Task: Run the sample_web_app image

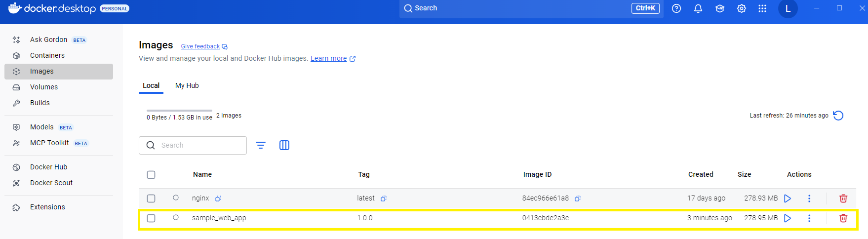Action: pos(788,218)
